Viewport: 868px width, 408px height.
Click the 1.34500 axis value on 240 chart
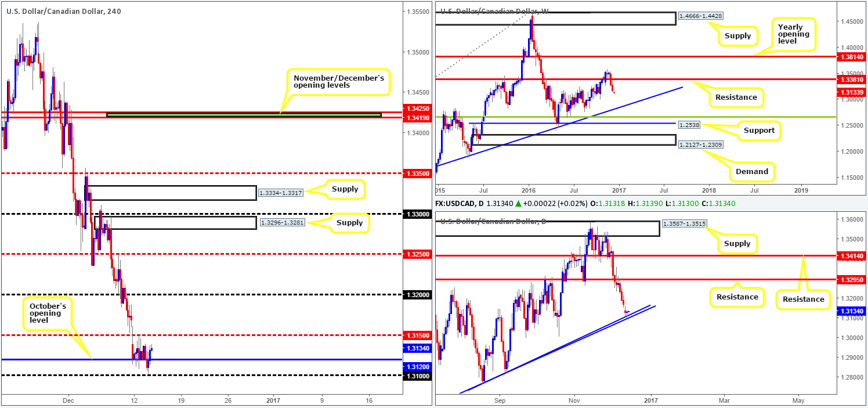click(x=417, y=92)
